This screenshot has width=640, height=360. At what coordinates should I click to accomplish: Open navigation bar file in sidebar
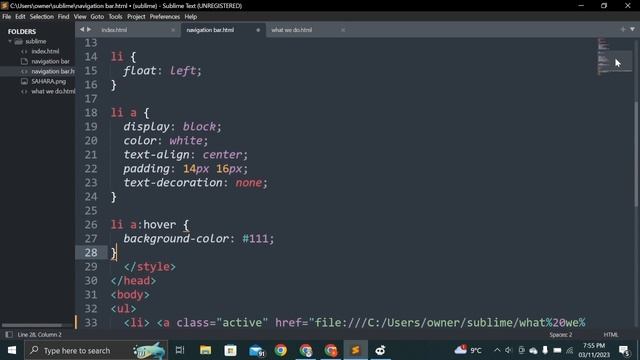[50, 61]
